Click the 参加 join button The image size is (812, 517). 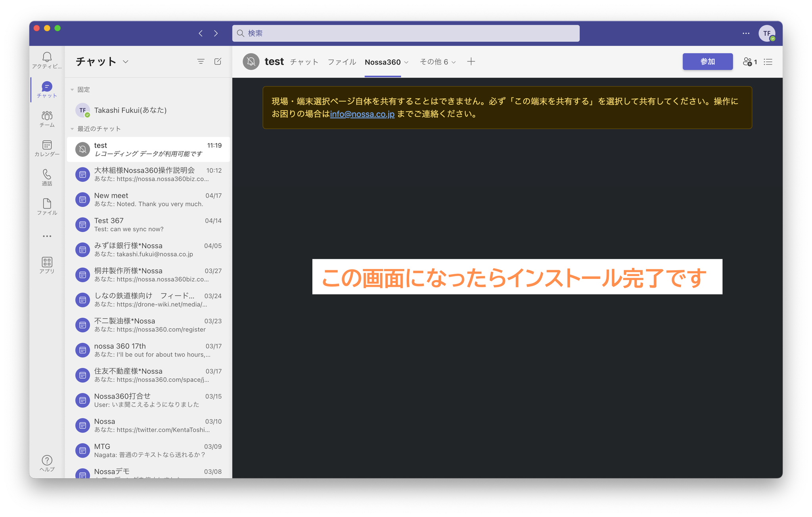(x=707, y=62)
